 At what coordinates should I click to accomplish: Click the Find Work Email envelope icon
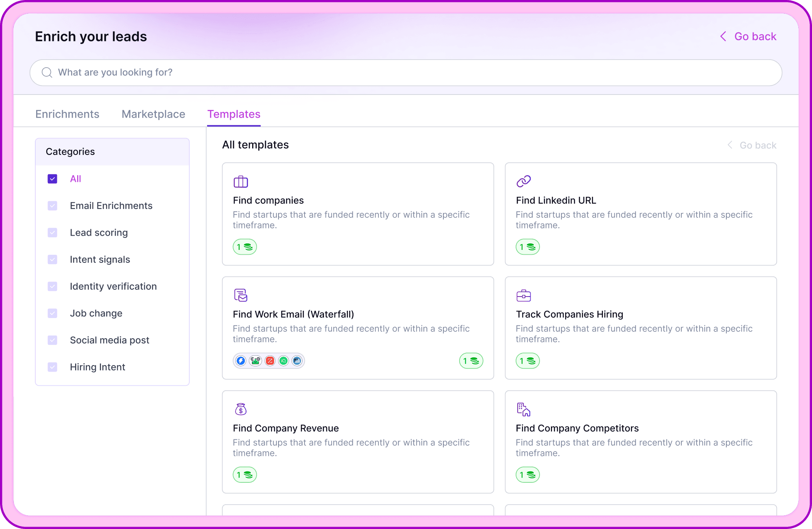point(241,295)
